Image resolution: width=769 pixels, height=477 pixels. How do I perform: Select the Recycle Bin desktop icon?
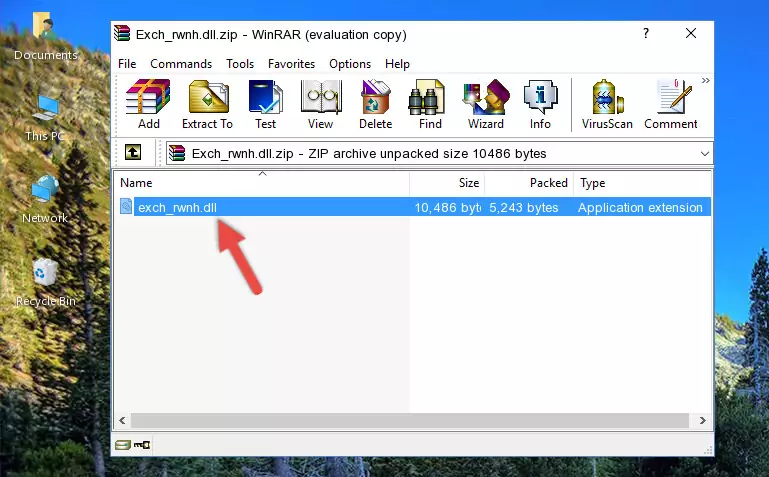[x=46, y=282]
